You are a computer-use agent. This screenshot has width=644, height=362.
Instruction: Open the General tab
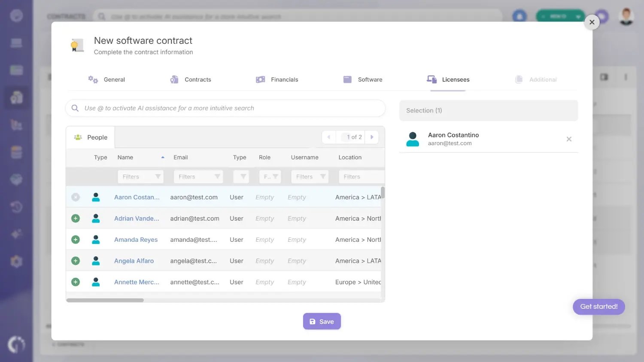[x=106, y=79]
